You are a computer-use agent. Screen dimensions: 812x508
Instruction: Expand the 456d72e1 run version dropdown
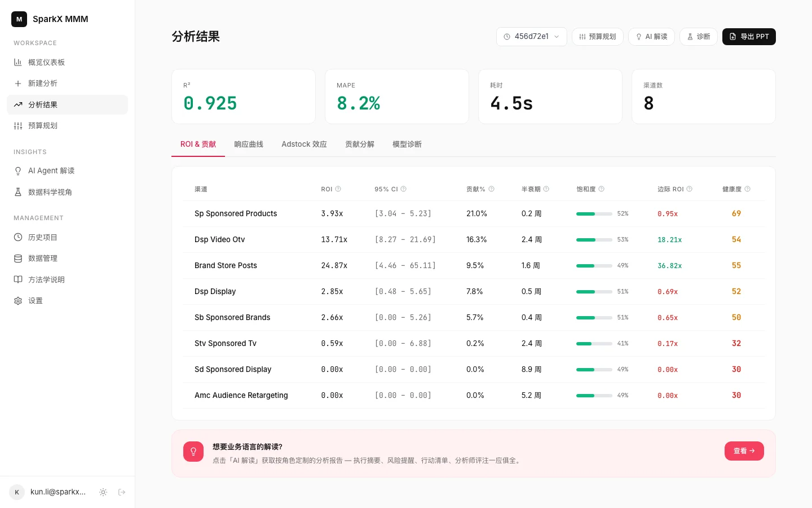(x=532, y=37)
